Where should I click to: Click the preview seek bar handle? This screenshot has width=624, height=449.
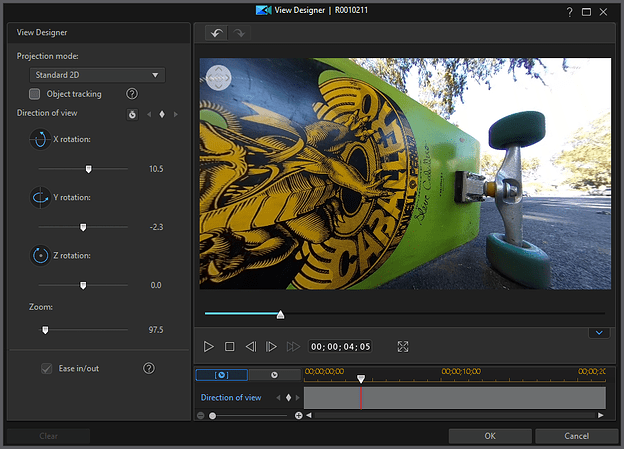(x=281, y=315)
